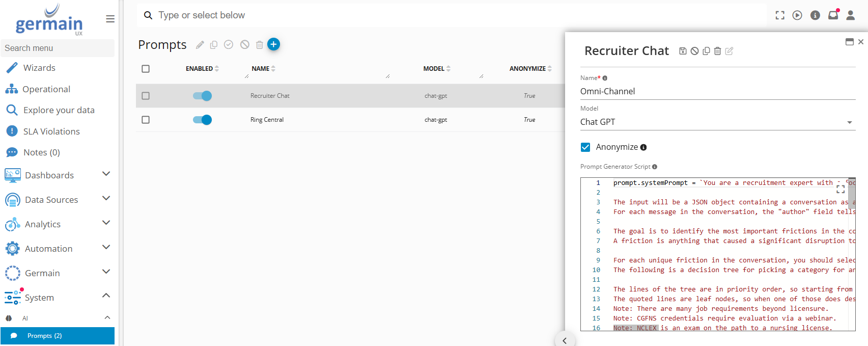The width and height of the screenshot is (868, 346).
Task: Open the user profile icon
Action: click(850, 15)
